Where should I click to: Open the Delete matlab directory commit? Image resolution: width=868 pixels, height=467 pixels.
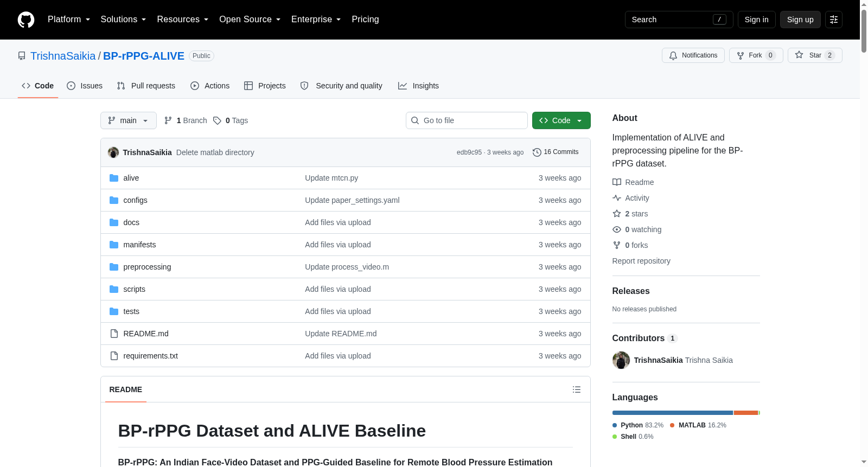point(215,152)
